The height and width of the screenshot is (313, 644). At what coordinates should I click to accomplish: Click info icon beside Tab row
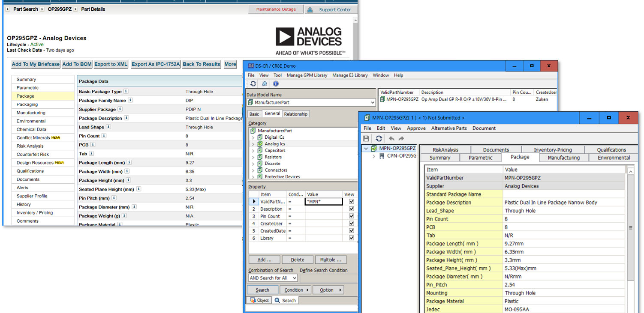(91, 153)
